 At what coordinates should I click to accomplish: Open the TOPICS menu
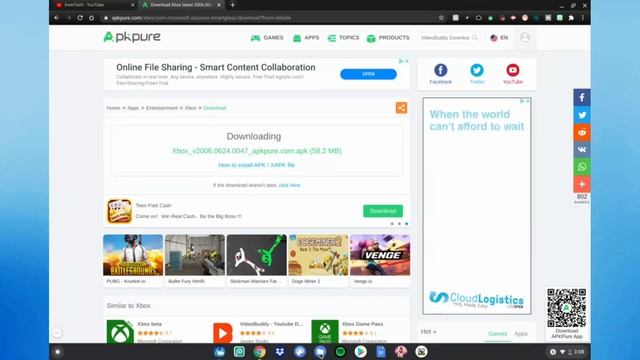pos(343,38)
